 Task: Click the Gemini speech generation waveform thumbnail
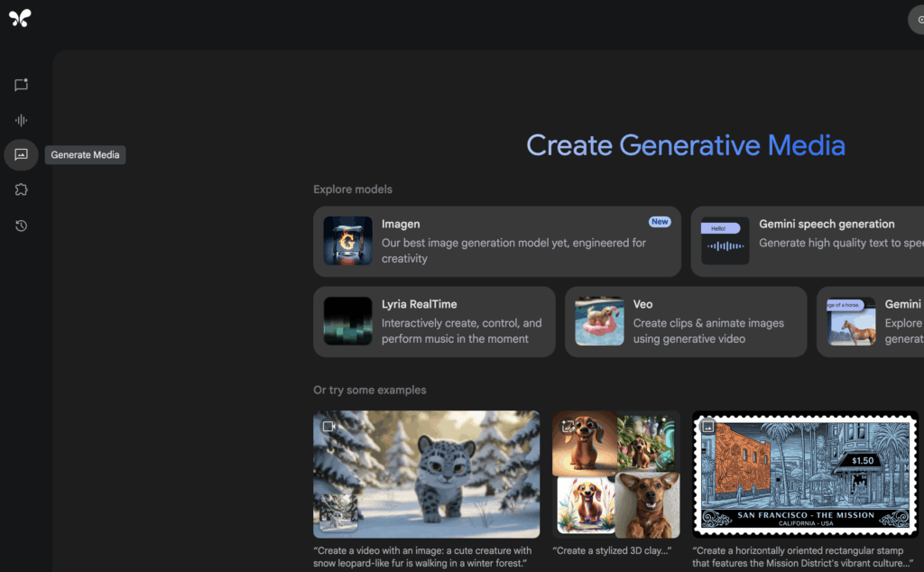(x=725, y=241)
